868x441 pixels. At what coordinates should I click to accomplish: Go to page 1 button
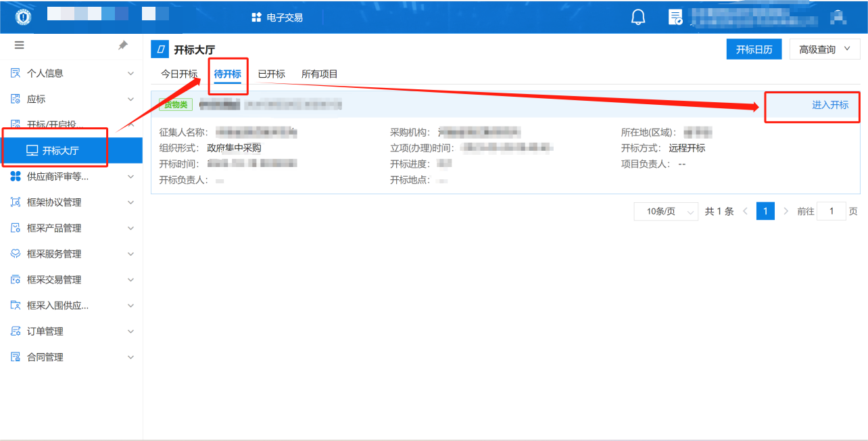coord(765,211)
